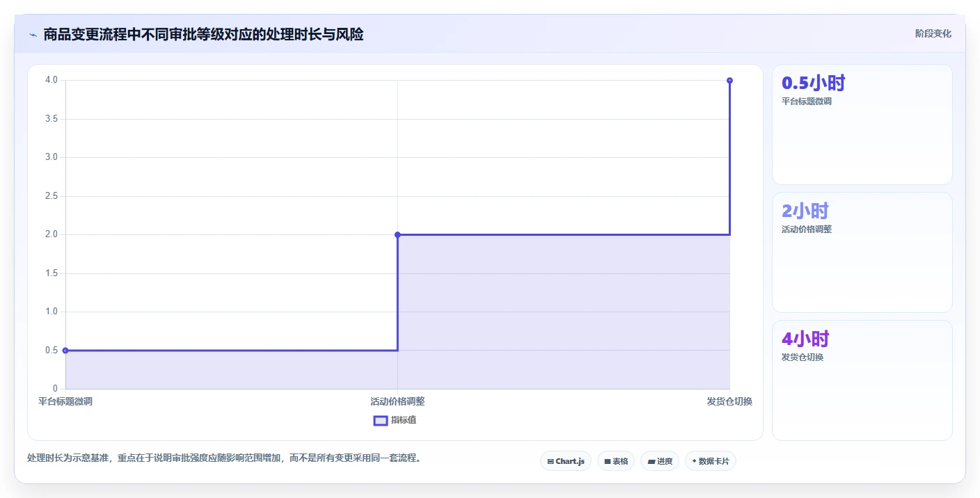This screenshot has width=980, height=498.
Task: Click the 2小时 card value
Action: pyautogui.click(x=805, y=211)
